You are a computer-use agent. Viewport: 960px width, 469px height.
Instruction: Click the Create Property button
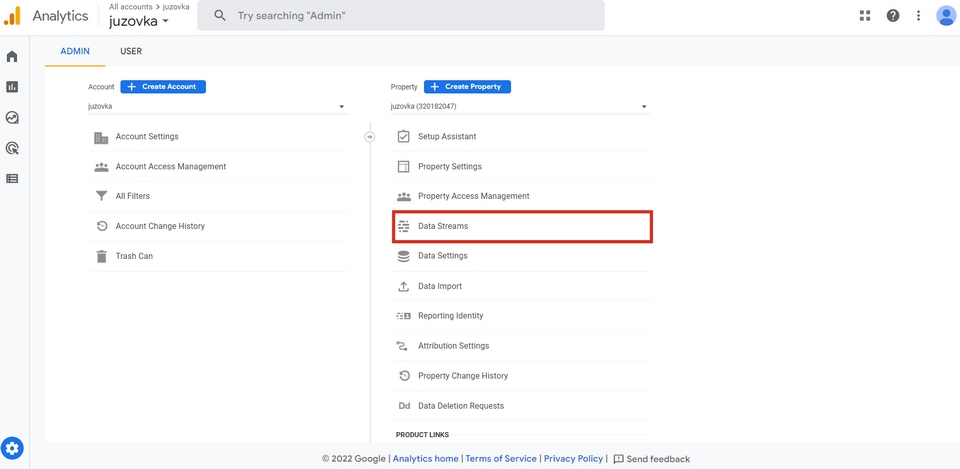467,87
